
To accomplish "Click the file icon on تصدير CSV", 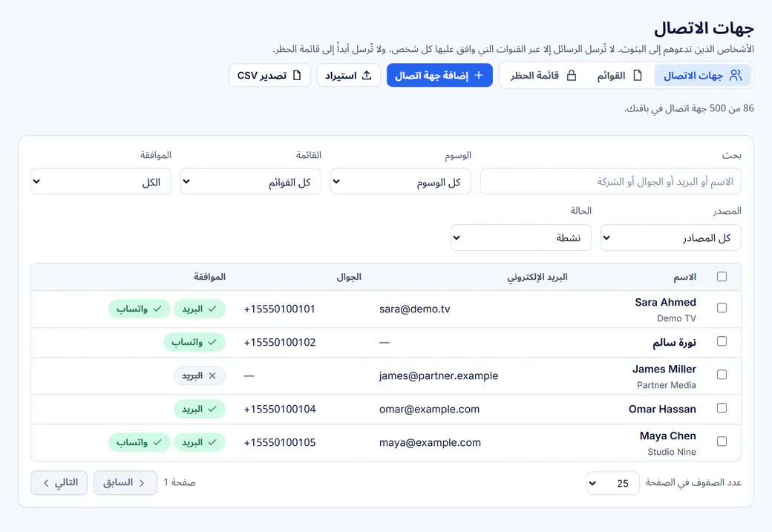I will 297,75.
